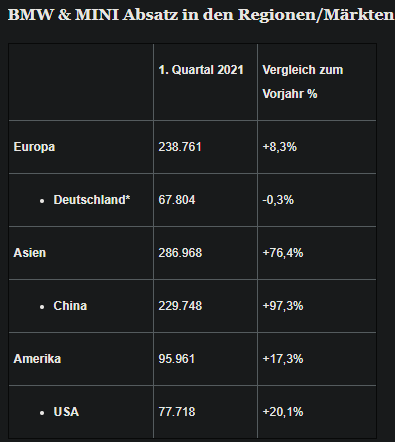
Task: Select the Amerika sales value 95.961
Action: point(177,359)
